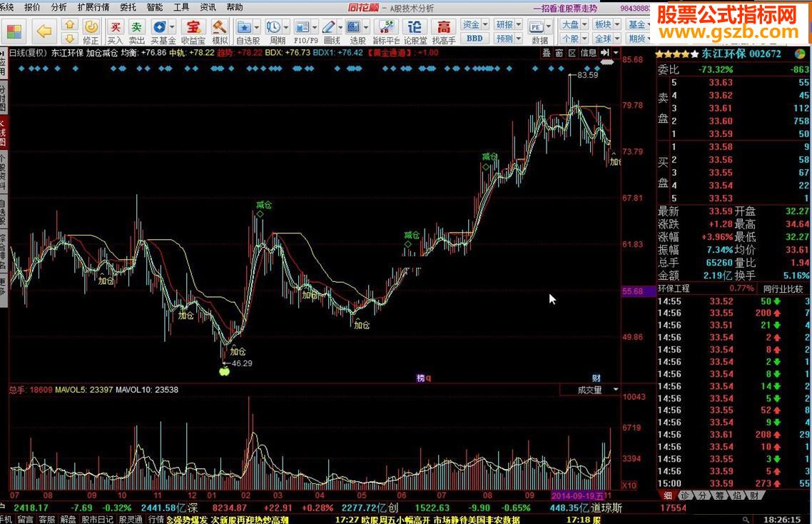Switch to the 焰 tab

(x=736, y=496)
